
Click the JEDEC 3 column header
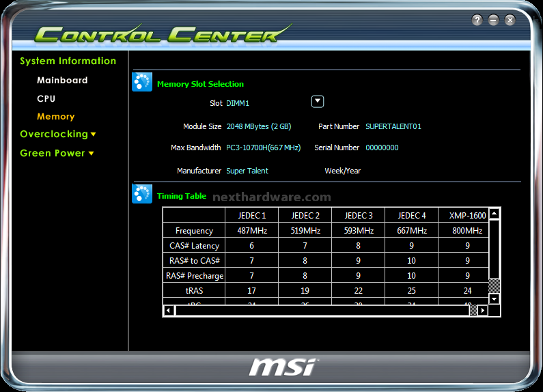click(x=359, y=215)
